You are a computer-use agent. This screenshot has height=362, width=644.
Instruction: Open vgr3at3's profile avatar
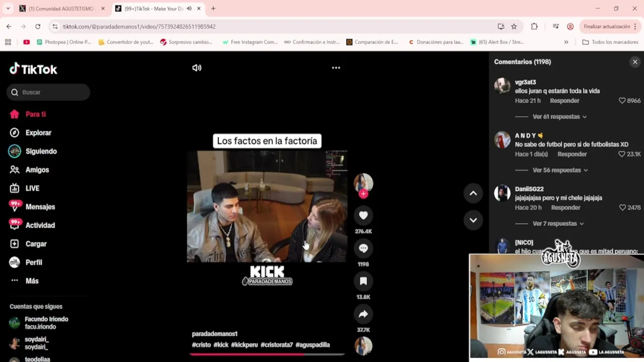(502, 86)
